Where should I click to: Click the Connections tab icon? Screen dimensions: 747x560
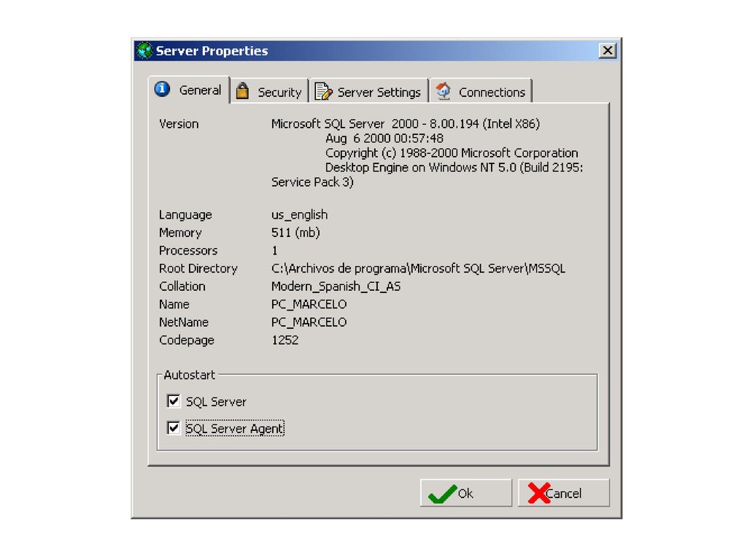click(444, 90)
